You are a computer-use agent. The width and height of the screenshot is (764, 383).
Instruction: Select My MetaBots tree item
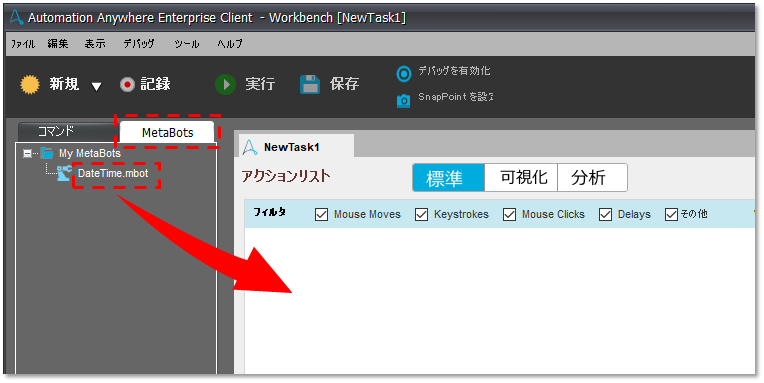(x=90, y=153)
